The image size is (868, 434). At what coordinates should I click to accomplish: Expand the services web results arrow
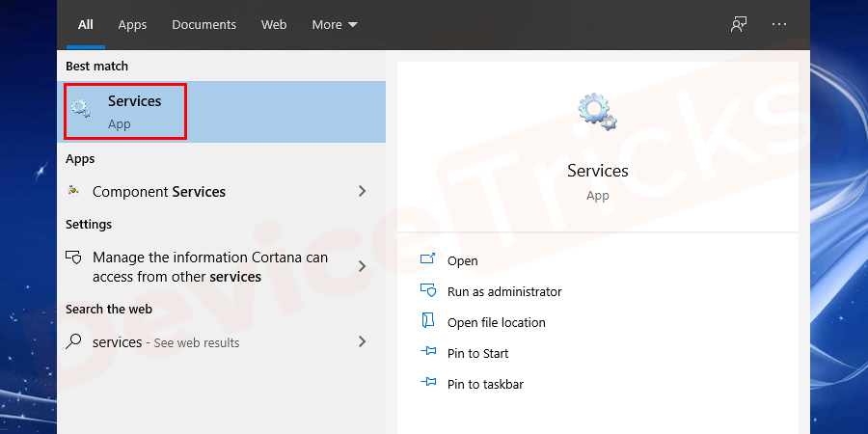pos(362,341)
